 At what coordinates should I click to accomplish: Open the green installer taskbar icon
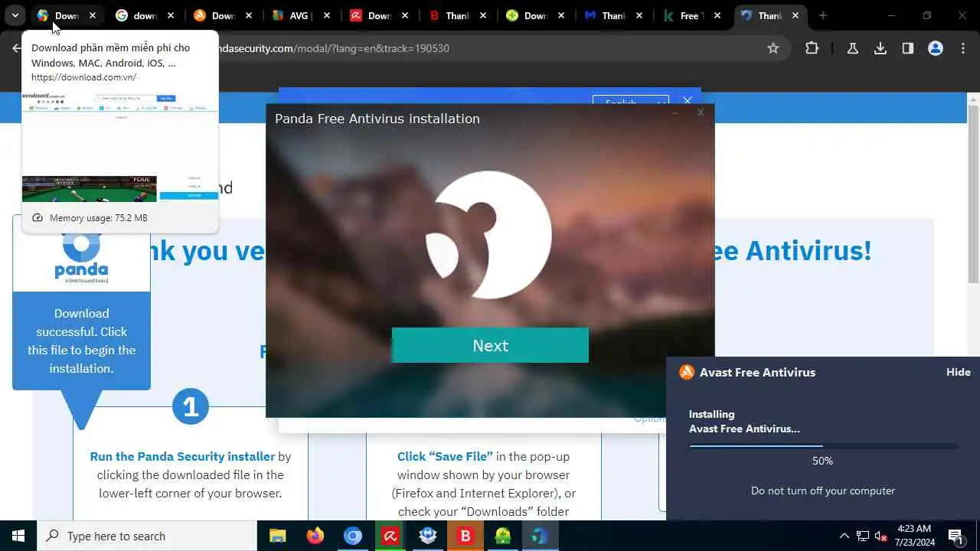tap(502, 536)
